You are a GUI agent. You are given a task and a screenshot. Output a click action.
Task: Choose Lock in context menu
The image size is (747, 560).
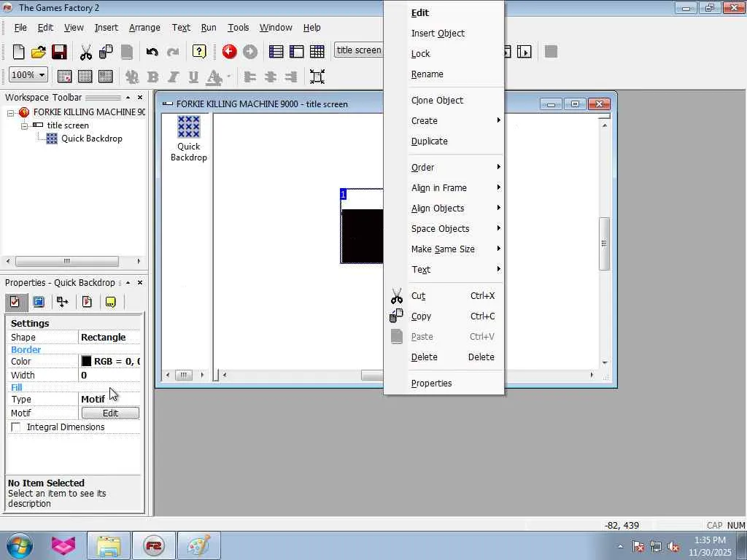[x=421, y=54]
